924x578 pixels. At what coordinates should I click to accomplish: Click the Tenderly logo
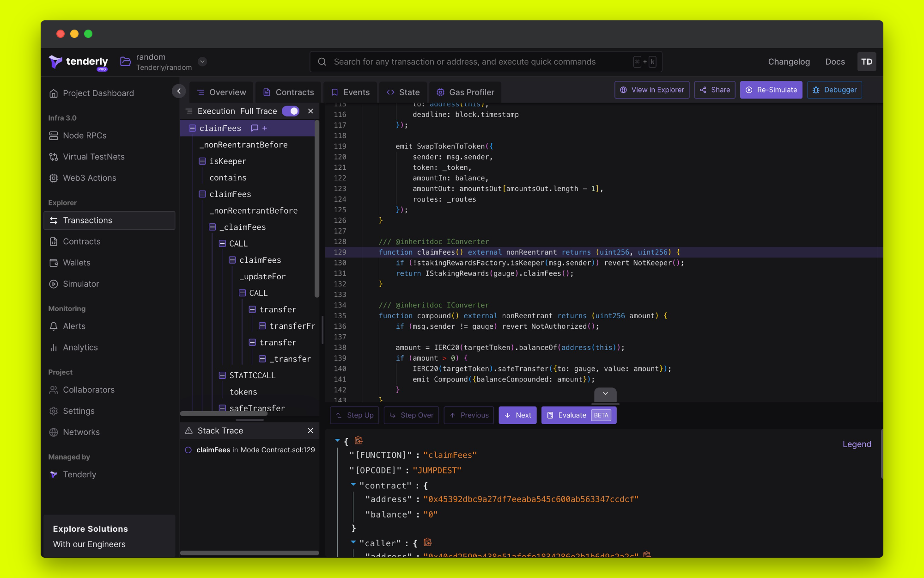tap(78, 61)
